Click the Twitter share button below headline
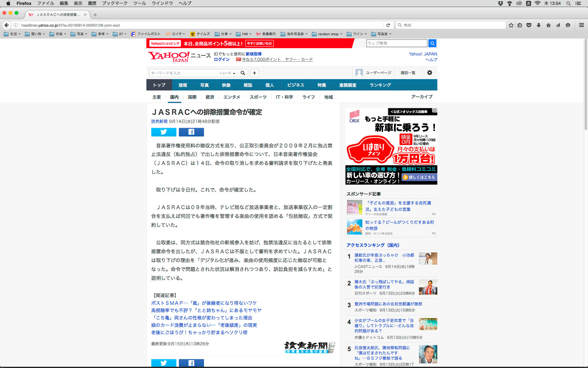588x368 pixels. pyautogui.click(x=164, y=132)
